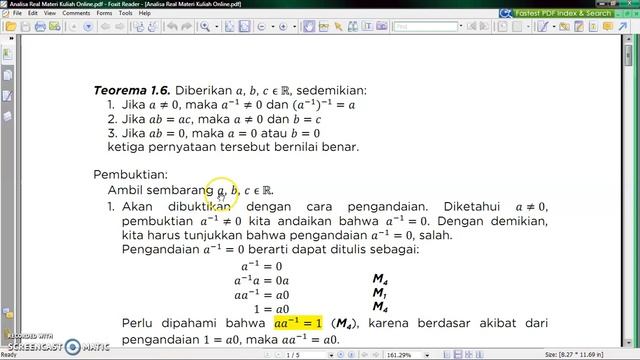Open pencil tool dropdown arrow
This screenshot has height=360, width=640.
coord(553,27)
